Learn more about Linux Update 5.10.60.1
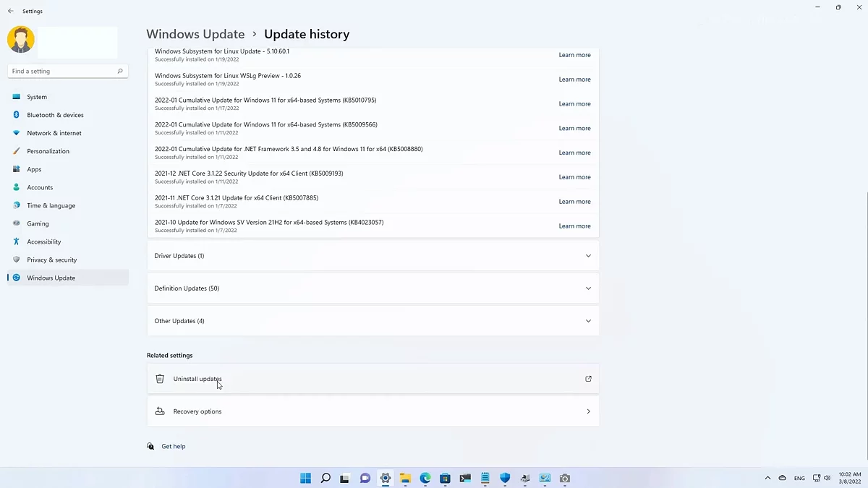This screenshot has height=488, width=868. pos(574,55)
